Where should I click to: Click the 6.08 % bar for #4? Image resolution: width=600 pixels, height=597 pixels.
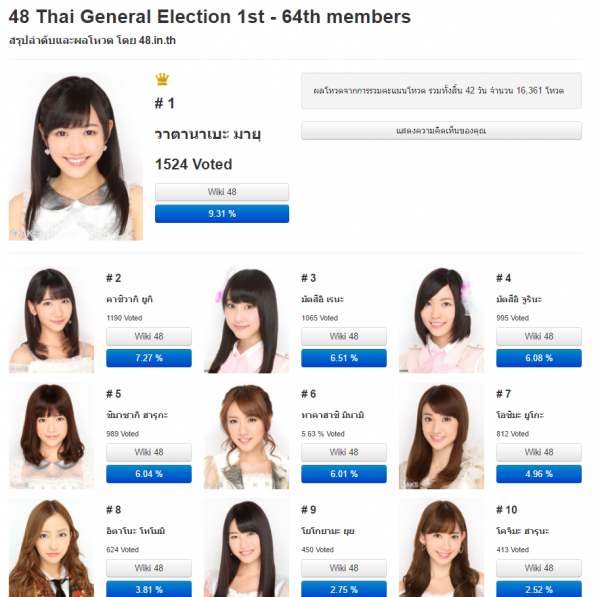click(539, 358)
